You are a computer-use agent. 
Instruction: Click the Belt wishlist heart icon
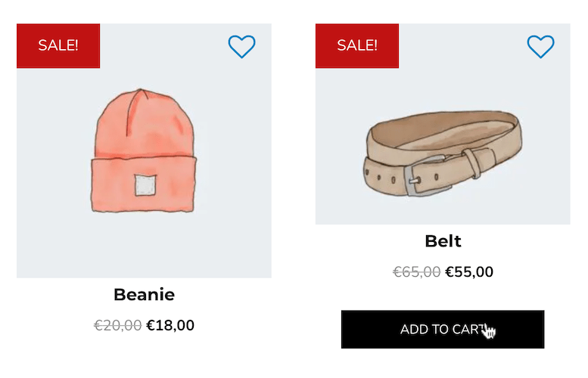(x=540, y=47)
